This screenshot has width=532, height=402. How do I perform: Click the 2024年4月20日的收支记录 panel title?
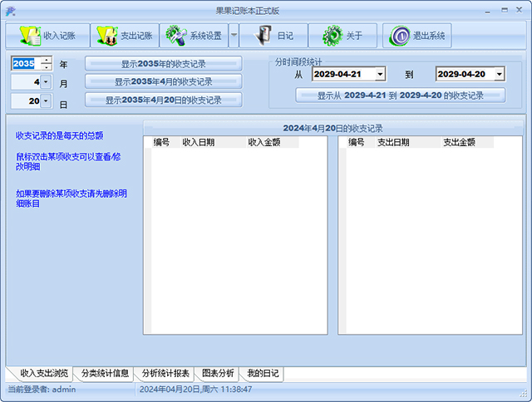tap(332, 128)
